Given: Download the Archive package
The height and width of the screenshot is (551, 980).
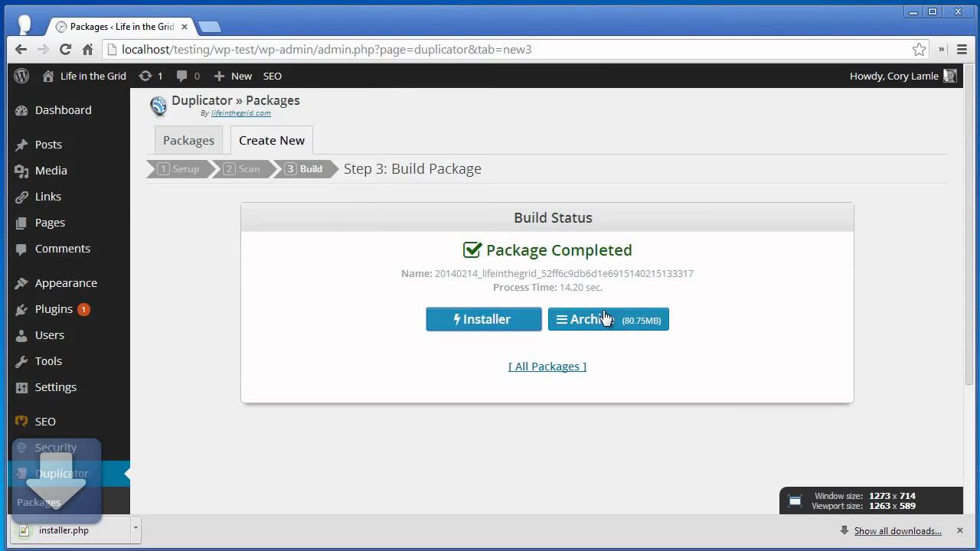Looking at the screenshot, I should 609,320.
